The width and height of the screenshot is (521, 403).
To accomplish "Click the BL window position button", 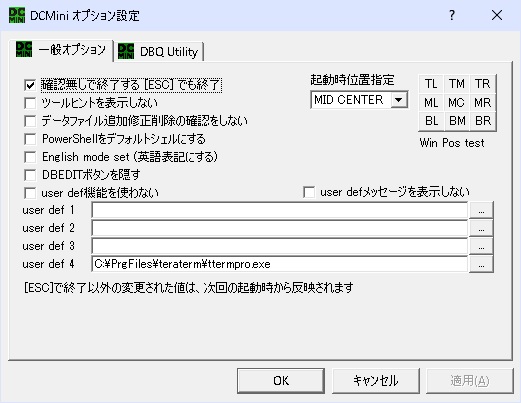I will click(x=431, y=121).
